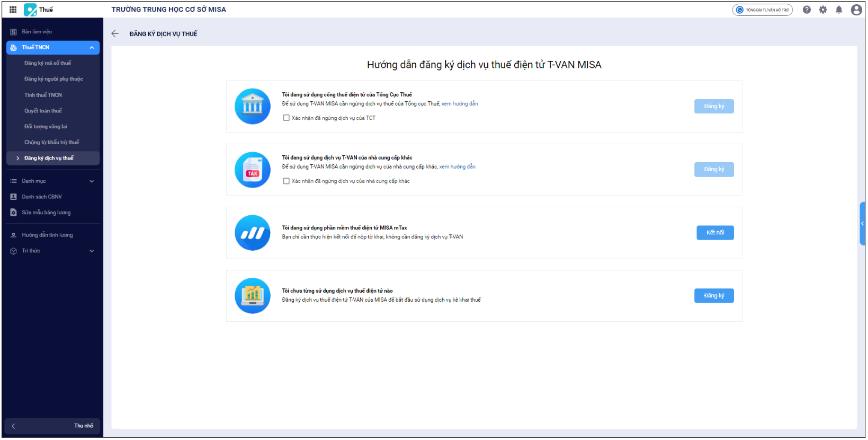Click Đăng ký for other T-VAN provider
The image size is (868, 440).
tap(714, 169)
